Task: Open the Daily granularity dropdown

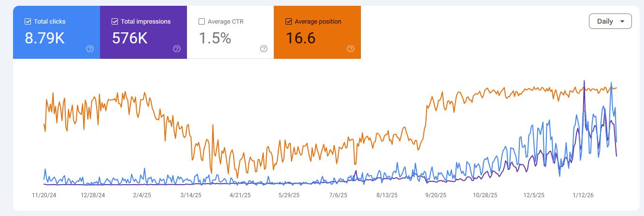Action: tap(610, 21)
